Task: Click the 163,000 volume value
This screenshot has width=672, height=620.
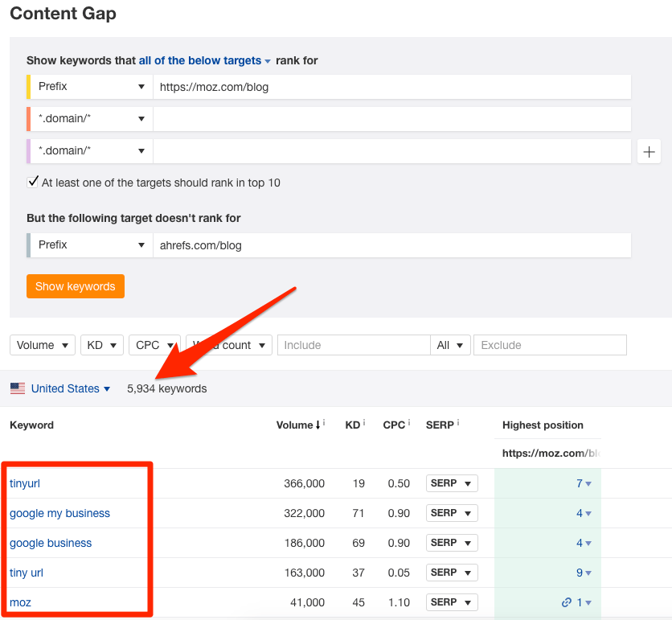Action: click(x=305, y=573)
